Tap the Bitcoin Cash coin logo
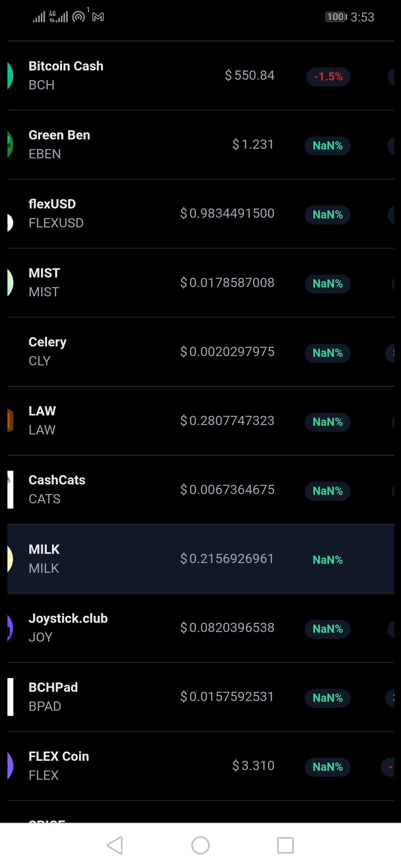 point(10,76)
